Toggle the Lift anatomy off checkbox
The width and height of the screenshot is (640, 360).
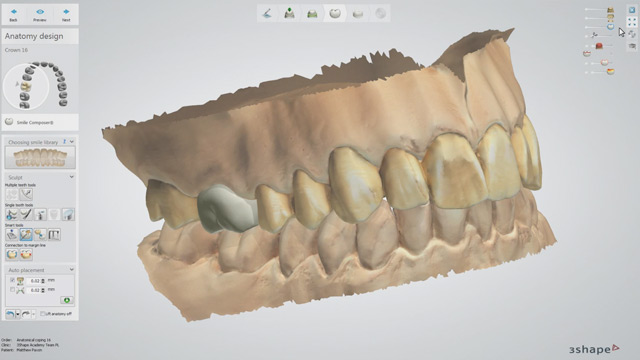(42, 314)
